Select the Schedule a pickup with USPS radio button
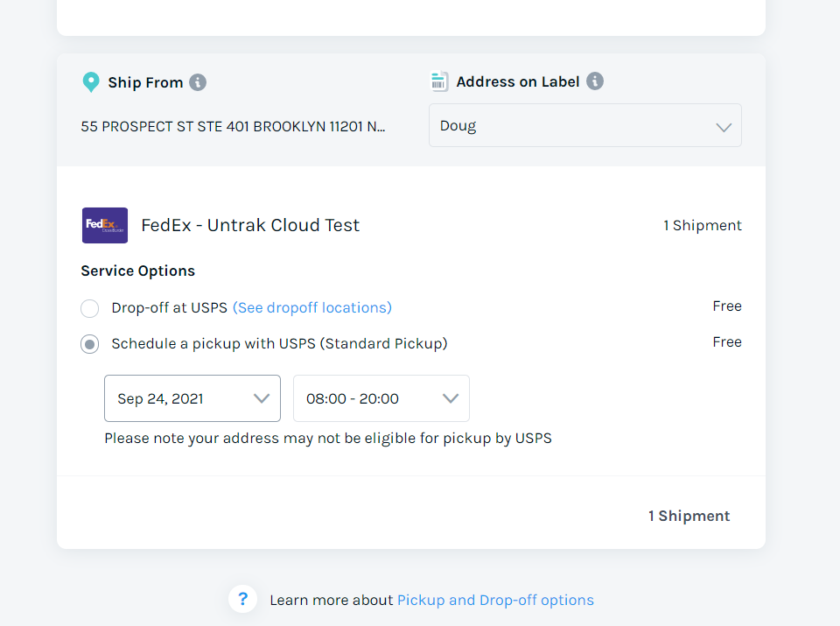This screenshot has width=840, height=626. (89, 344)
